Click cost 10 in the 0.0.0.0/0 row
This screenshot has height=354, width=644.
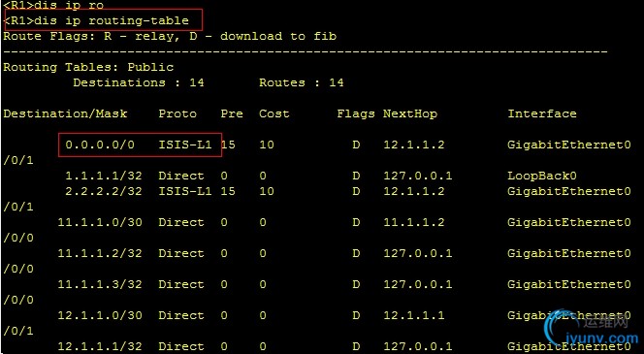click(x=267, y=145)
